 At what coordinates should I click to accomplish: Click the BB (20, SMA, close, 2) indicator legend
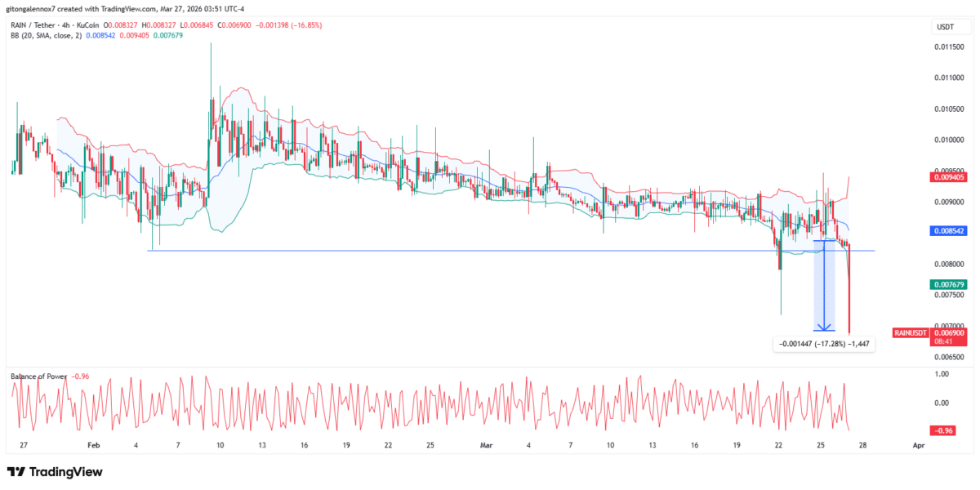(45, 36)
